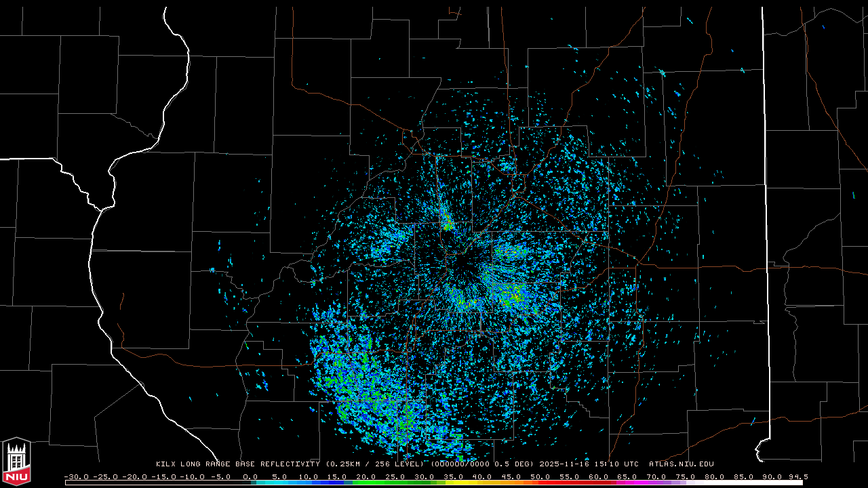The image size is (868, 488).
Task: Click the 65.0 magenta label on the scale
Action: (x=627, y=476)
